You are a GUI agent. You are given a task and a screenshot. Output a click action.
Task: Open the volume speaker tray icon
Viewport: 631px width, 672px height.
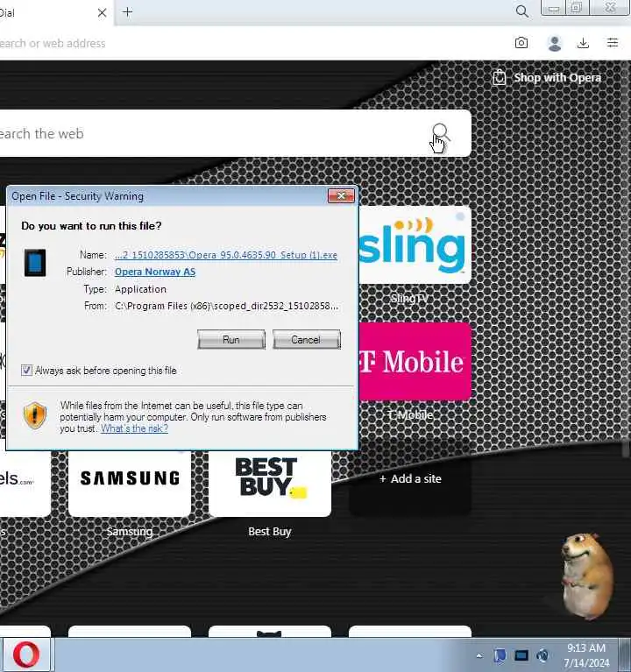(542, 655)
